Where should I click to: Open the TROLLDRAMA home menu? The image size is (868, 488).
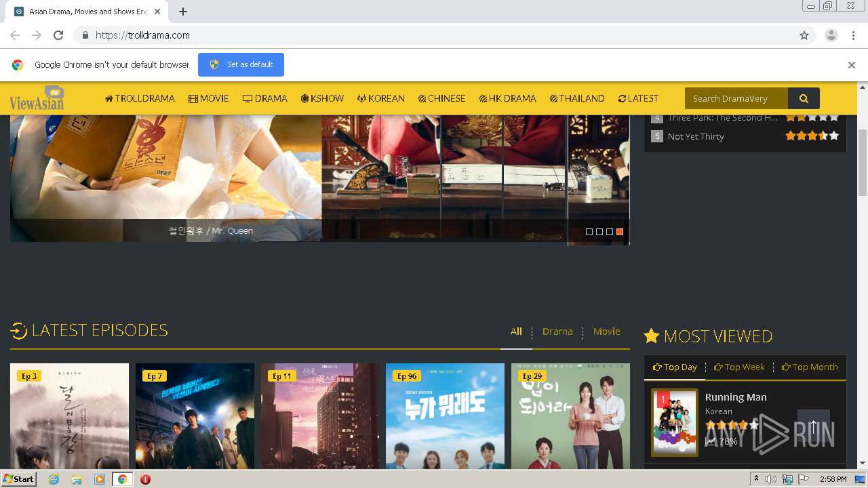140,98
